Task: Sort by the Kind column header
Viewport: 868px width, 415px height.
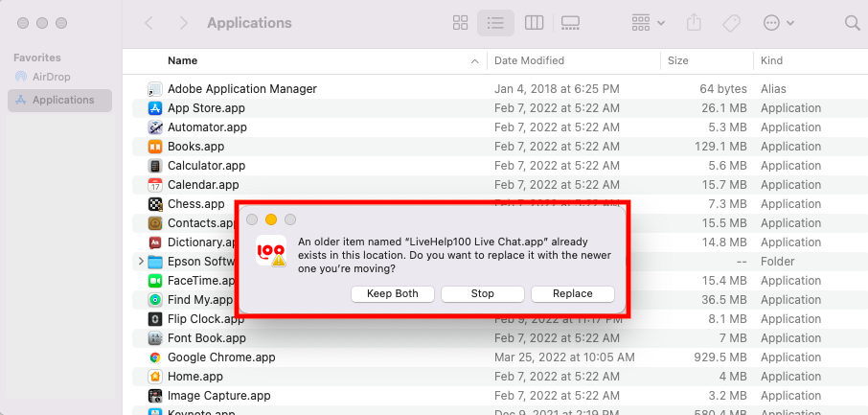Action: [771, 61]
